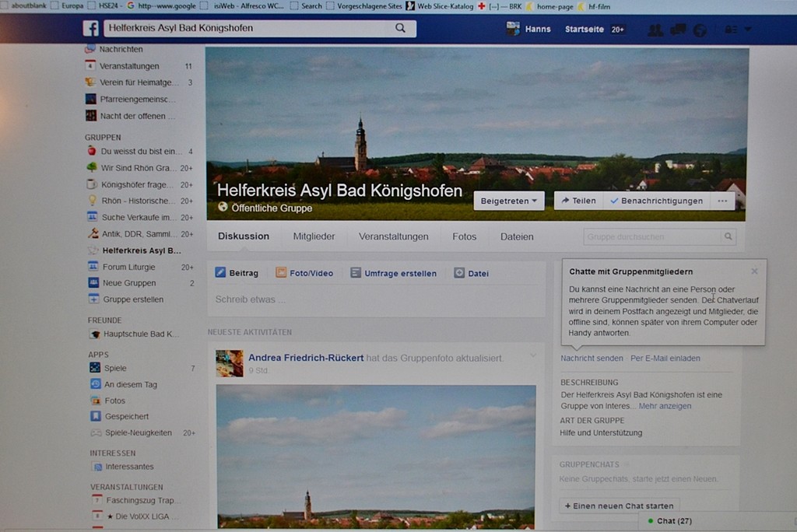Open the Chat (27) bar
Screen dimensions: 797x532
[717, 521]
